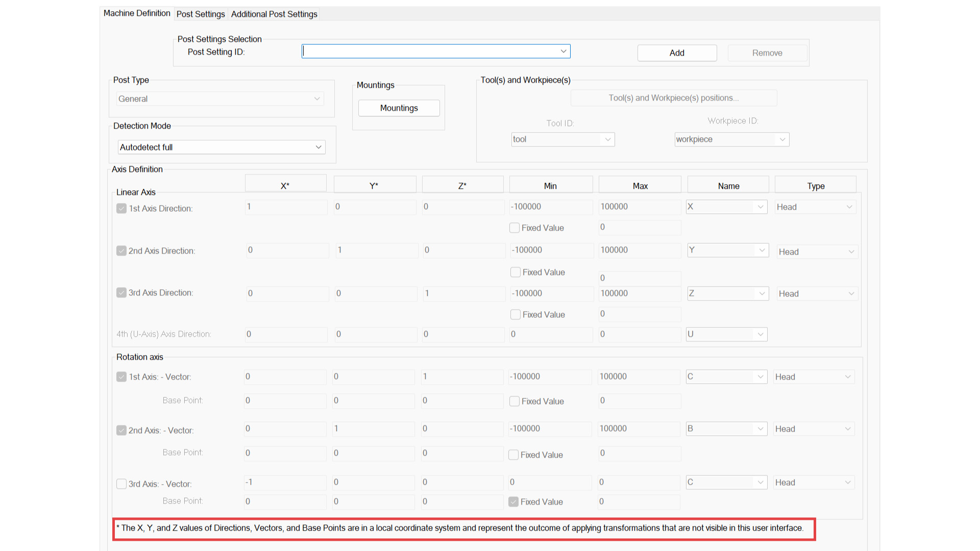Click the Name column header
Image resolution: width=980 pixels, height=551 pixels.
tap(728, 184)
